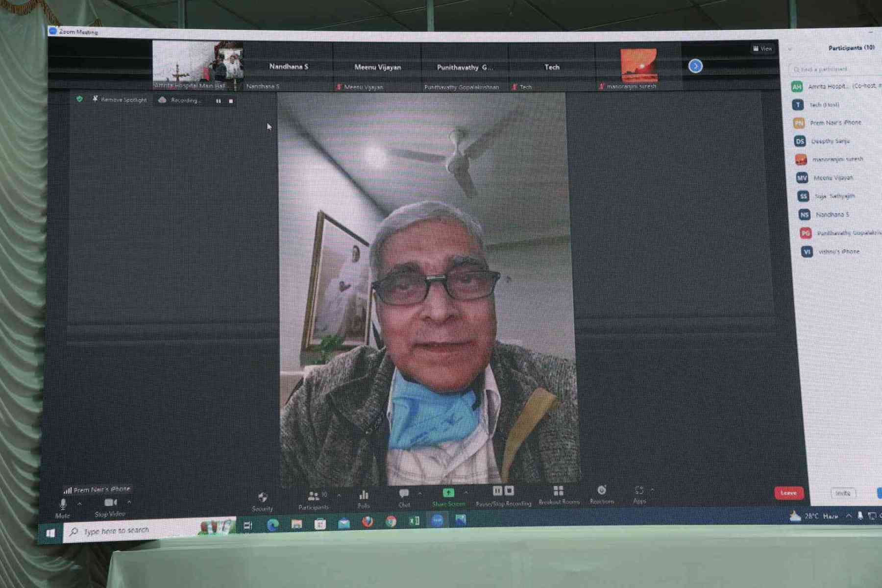This screenshot has height=588, width=882.
Task: Expand the caret next to Apps
Action: click(652, 490)
